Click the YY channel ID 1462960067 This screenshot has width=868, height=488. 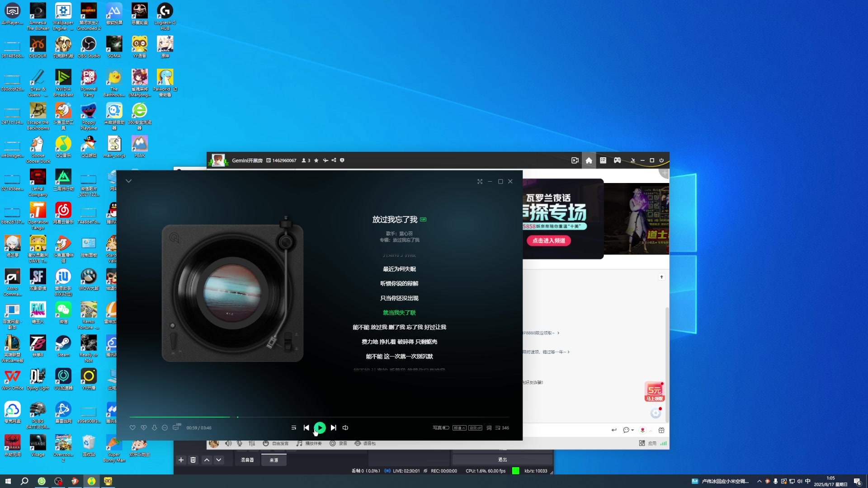[x=284, y=160]
